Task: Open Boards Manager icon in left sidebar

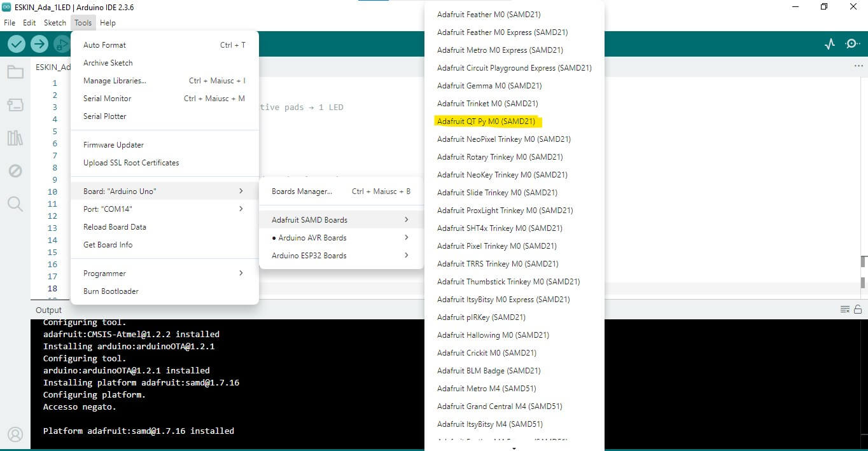Action: click(x=15, y=105)
